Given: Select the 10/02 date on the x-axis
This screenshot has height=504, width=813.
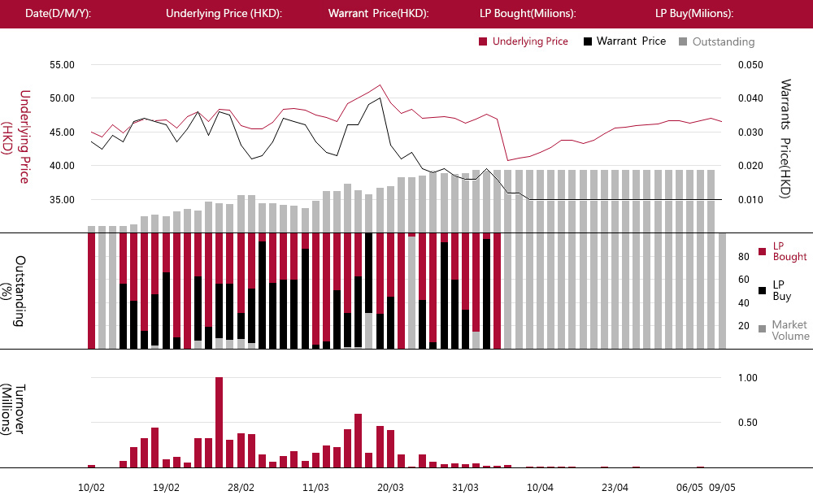Looking at the screenshot, I should click(x=91, y=488).
